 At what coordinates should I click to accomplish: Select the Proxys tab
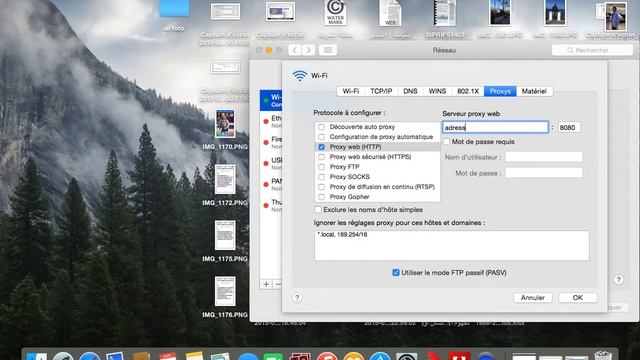500,91
